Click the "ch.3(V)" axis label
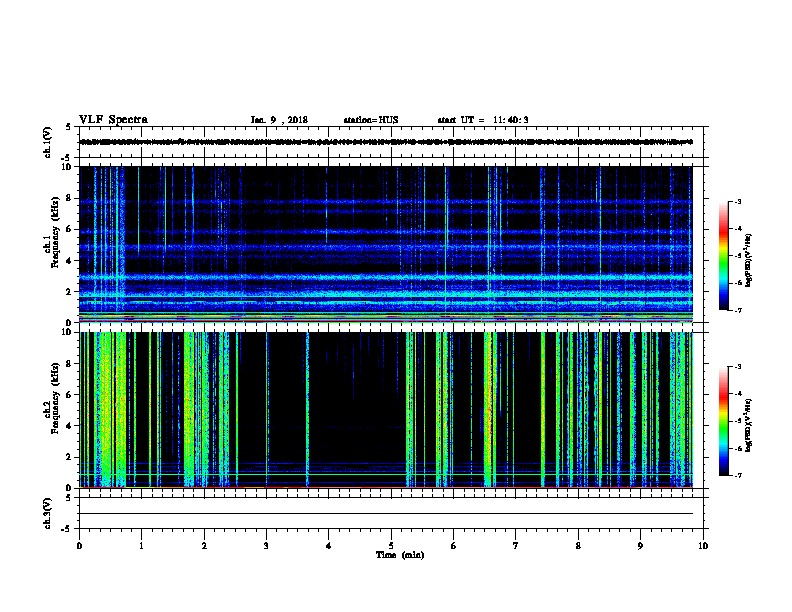 pos(47,514)
